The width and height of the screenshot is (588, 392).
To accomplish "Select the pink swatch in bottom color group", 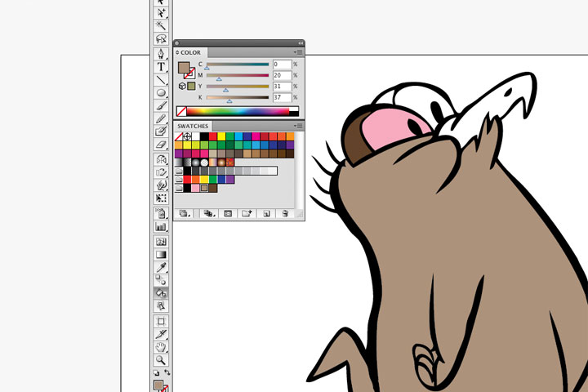I will coord(195,188).
